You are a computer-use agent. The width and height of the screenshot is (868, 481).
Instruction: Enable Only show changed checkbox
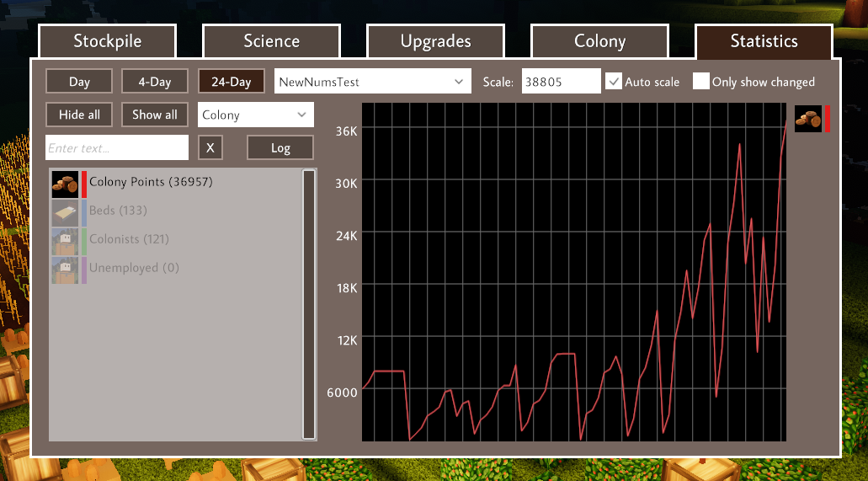[x=700, y=82]
